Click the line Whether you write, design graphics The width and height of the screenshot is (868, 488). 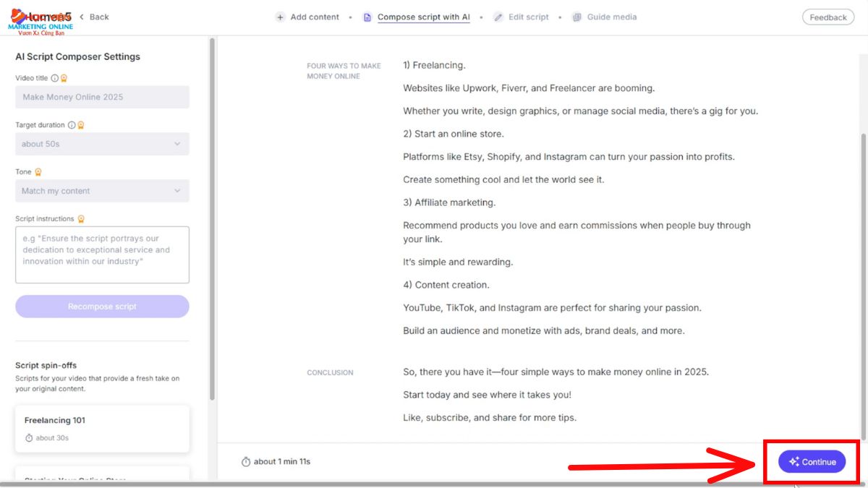click(581, 111)
